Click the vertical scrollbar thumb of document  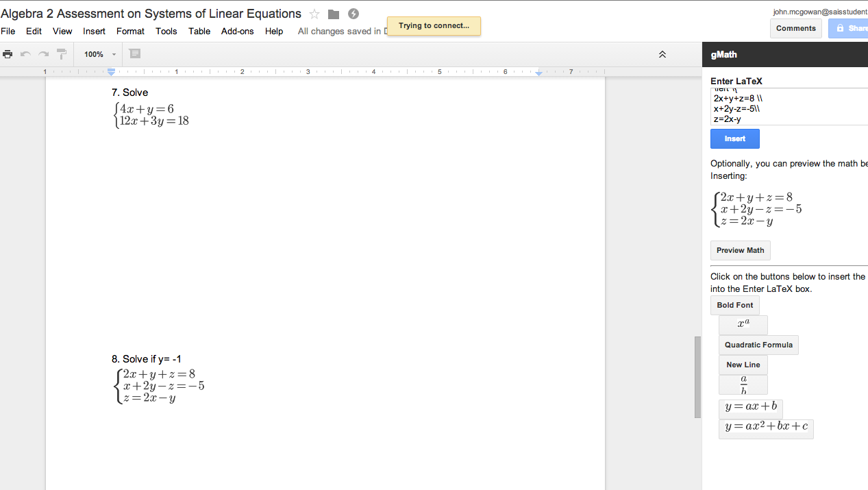tap(697, 377)
